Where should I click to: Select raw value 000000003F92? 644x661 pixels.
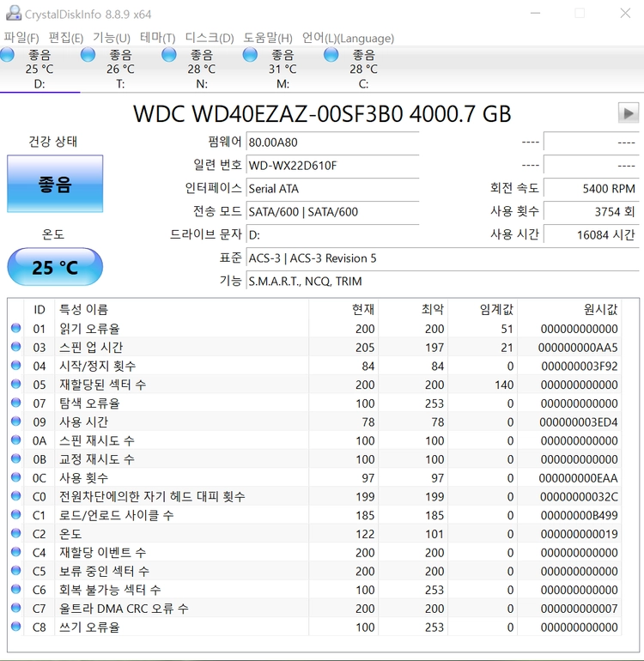[580, 366]
